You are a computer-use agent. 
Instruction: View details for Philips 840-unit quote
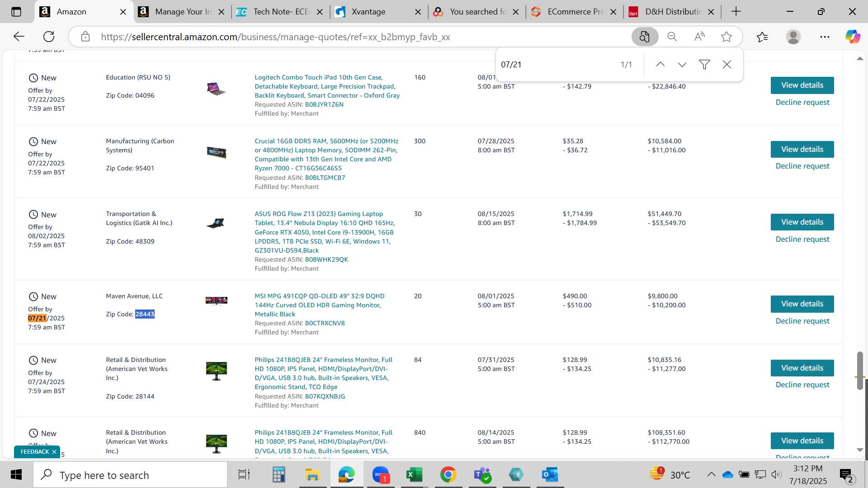(x=802, y=441)
